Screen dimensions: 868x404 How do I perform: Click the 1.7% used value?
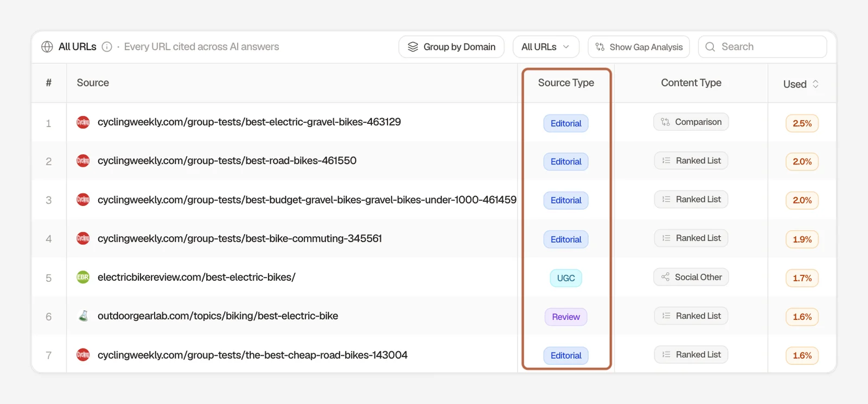tap(802, 278)
